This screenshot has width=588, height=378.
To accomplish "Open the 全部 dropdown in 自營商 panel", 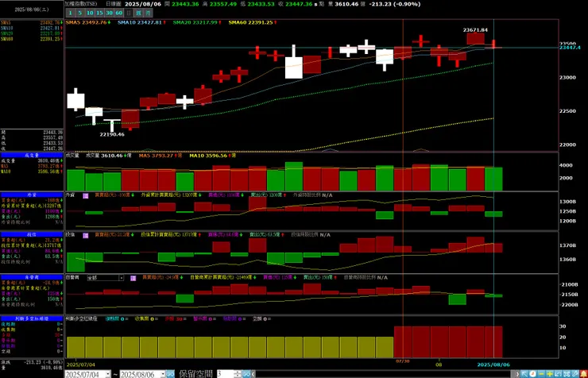I will 106,278.
